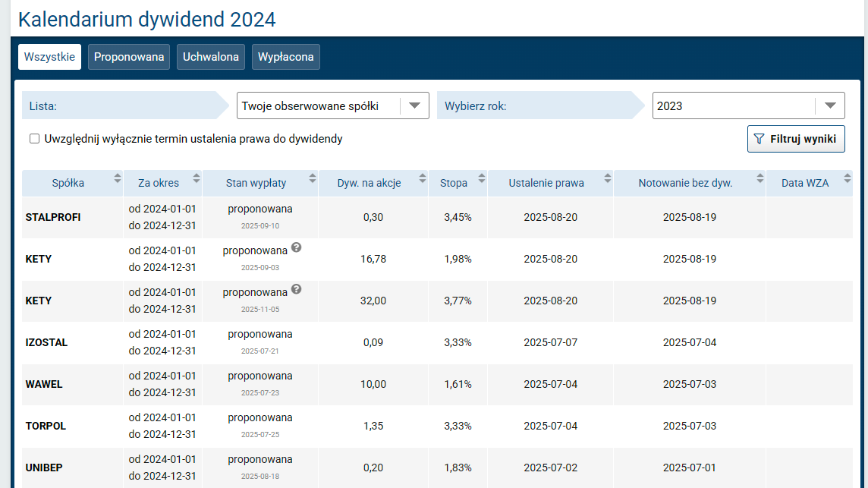The image size is (868, 488).
Task: Click the Kalendarium dywidend 2024 heading
Action: point(146,20)
